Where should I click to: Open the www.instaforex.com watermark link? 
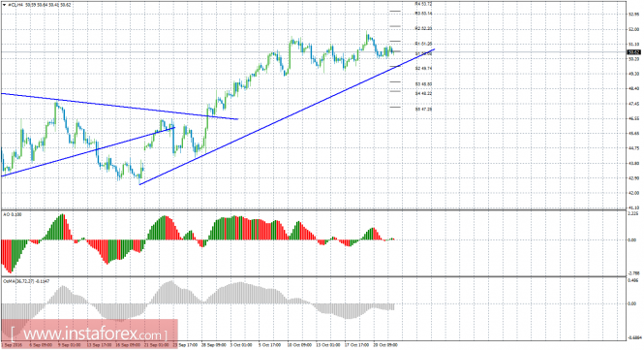point(89,333)
